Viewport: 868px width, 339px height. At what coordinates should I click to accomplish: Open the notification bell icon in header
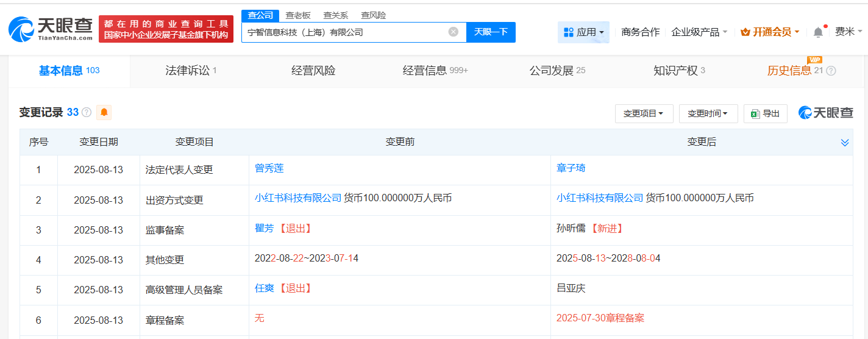point(818,32)
